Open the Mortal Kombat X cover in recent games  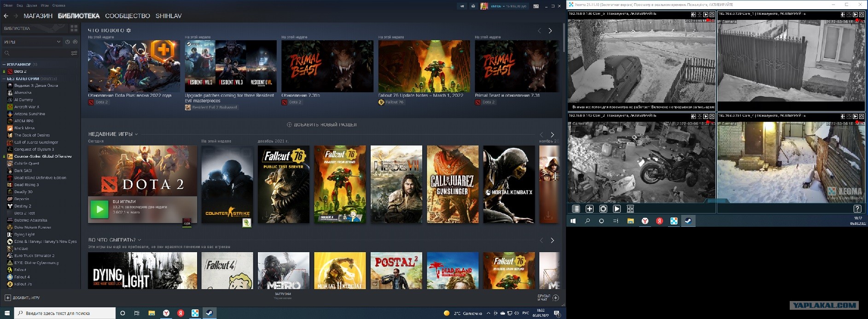(509, 184)
